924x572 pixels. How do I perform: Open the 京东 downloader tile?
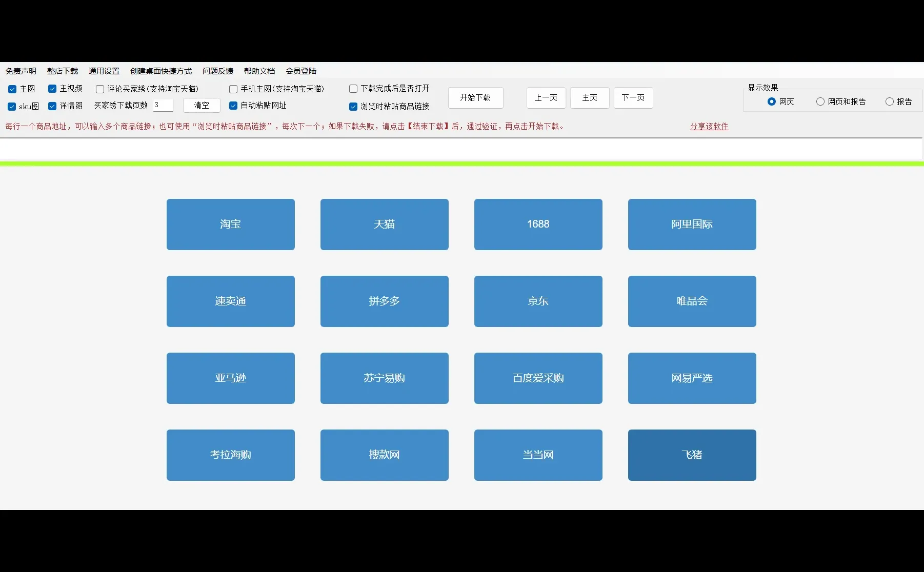538,301
